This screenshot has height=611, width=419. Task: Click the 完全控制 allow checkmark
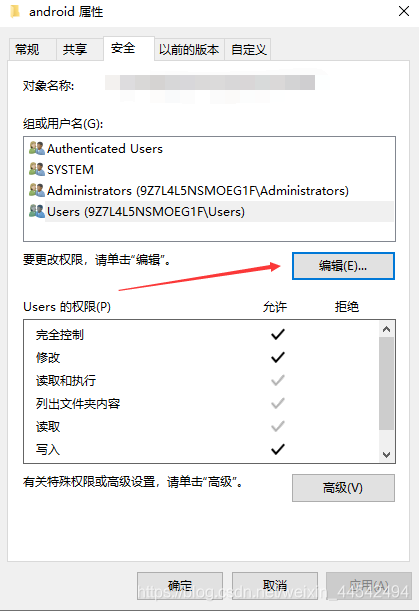[x=278, y=334]
